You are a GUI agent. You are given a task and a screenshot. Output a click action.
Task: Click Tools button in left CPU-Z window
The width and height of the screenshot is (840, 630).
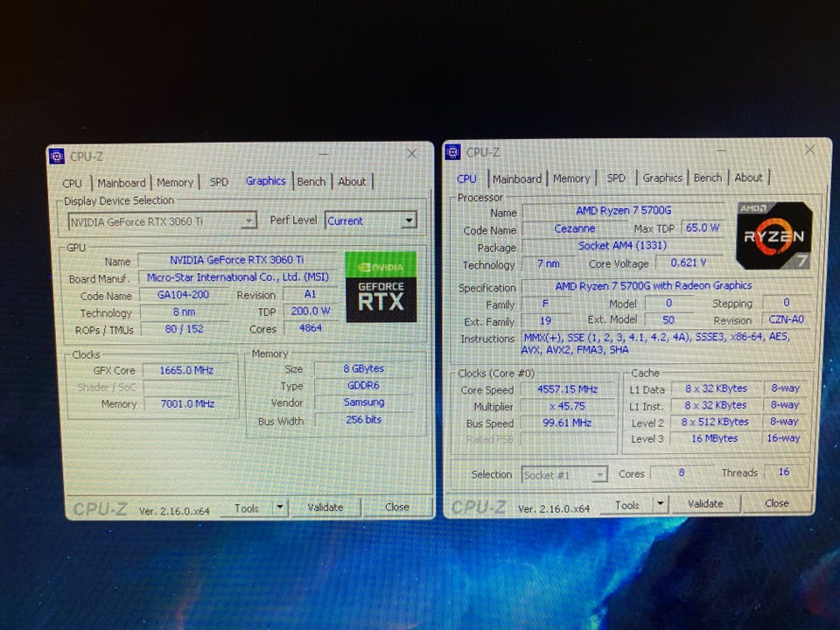click(247, 507)
